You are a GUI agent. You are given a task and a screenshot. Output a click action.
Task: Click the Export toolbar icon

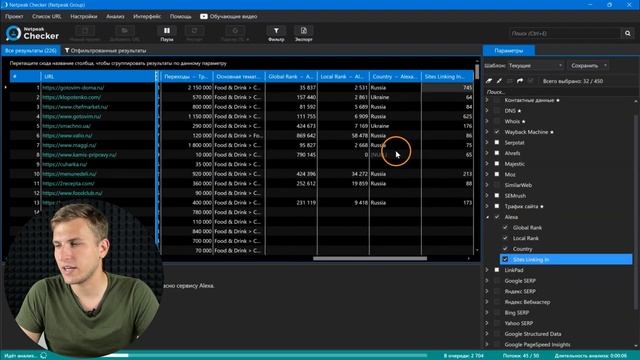pyautogui.click(x=304, y=33)
